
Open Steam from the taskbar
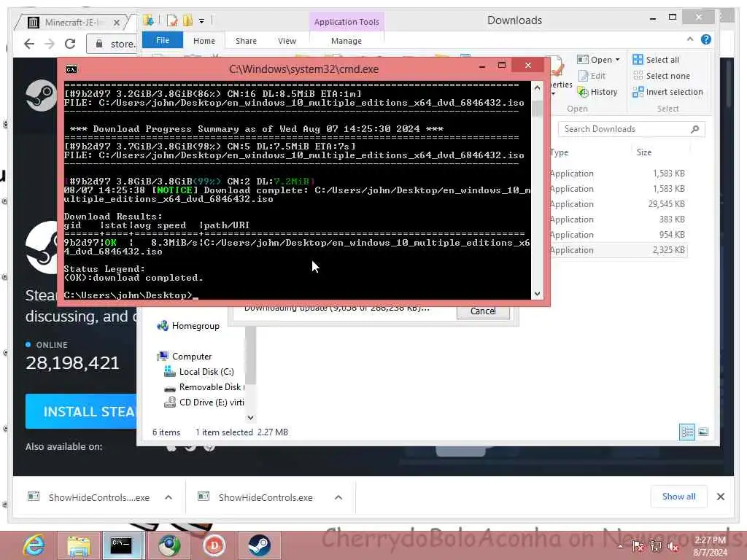[259, 545]
